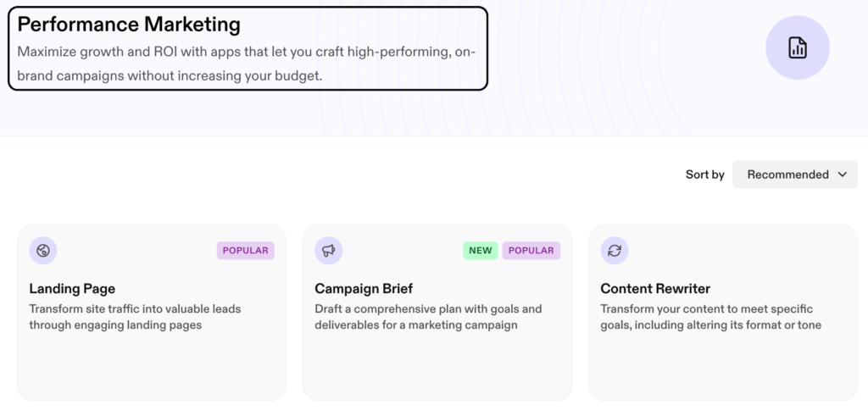Screen dimensions: 868x416
Task: Click the chevron arrow in the Recommended selector
Action: [x=843, y=175]
